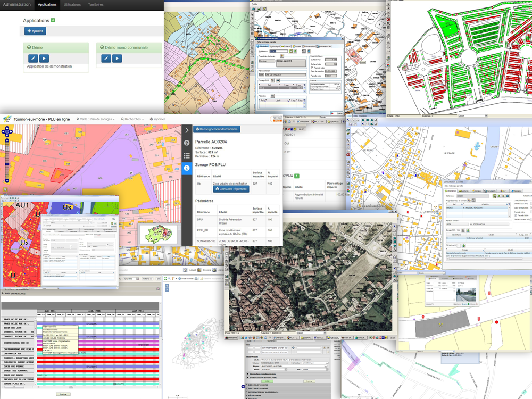532x399 pixels.
Task: Click the Critères >> button
Action: pos(147,279)
